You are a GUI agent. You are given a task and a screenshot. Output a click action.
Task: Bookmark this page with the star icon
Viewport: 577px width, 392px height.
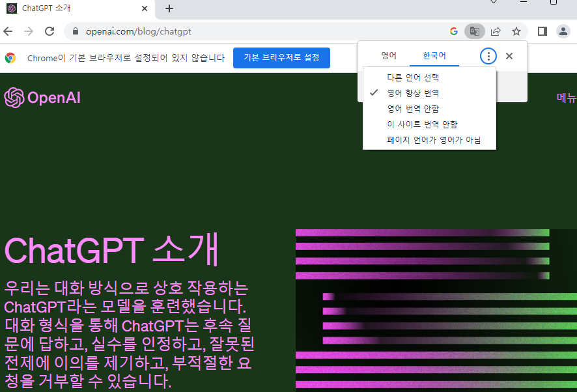[x=516, y=31]
